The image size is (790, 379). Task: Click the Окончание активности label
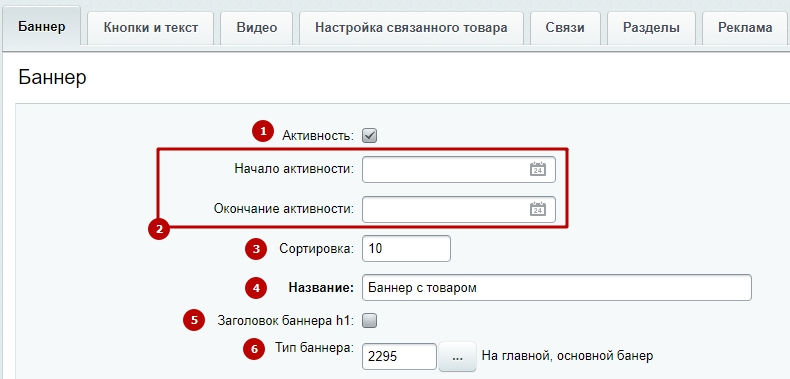pos(284,209)
